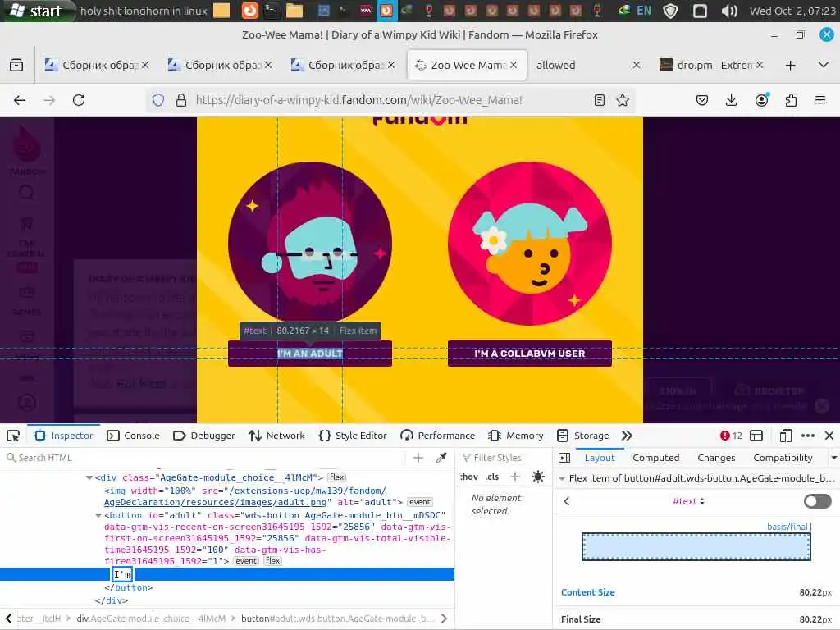The image size is (840, 630).
Task: Create a new node with plus
Action: 418,458
